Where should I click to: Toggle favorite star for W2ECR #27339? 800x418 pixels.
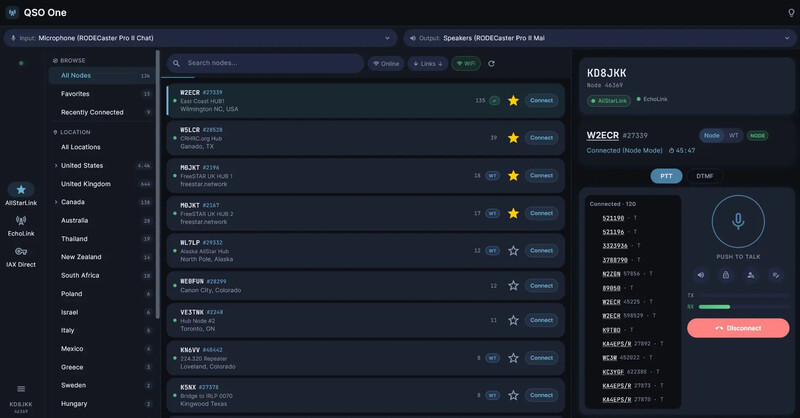pyautogui.click(x=513, y=101)
